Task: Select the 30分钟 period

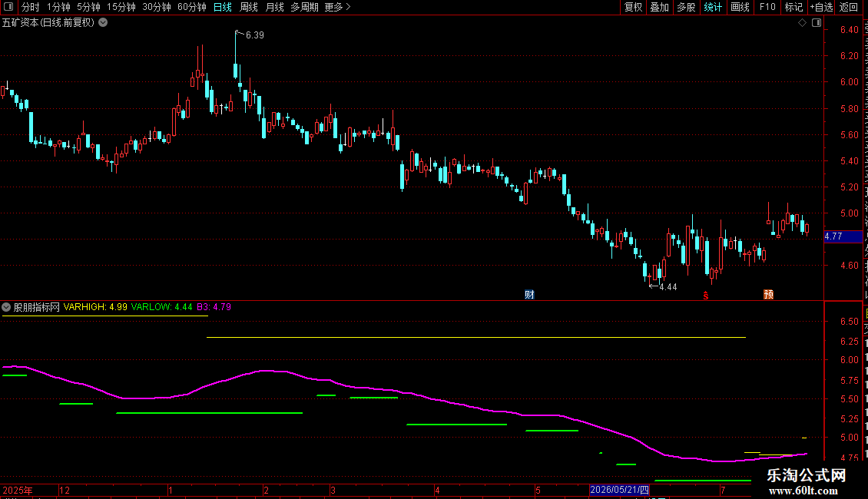Action: [x=156, y=7]
